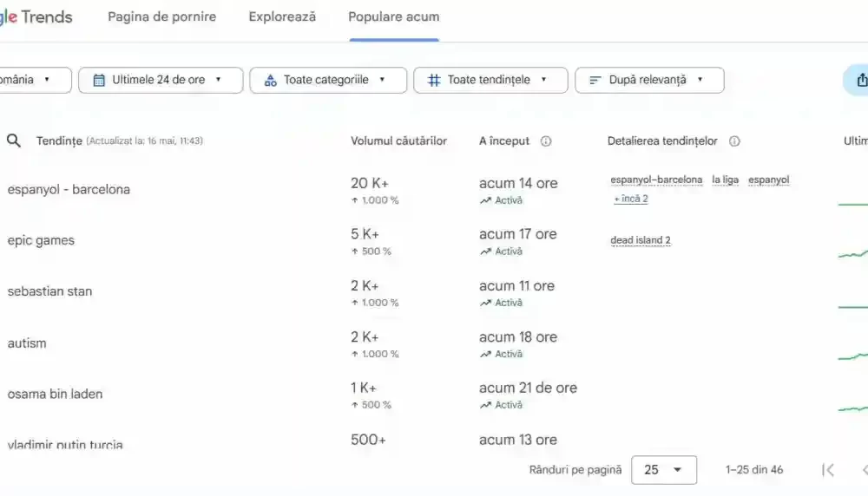Click the Activă trend icon in epic games row
This screenshot has height=496, width=868.
(485, 251)
